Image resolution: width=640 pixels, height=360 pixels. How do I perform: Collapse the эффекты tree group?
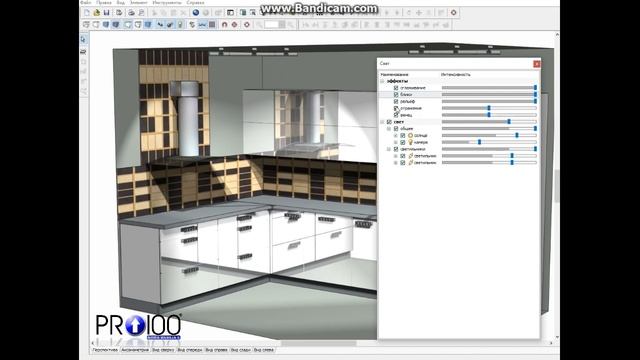click(x=382, y=81)
